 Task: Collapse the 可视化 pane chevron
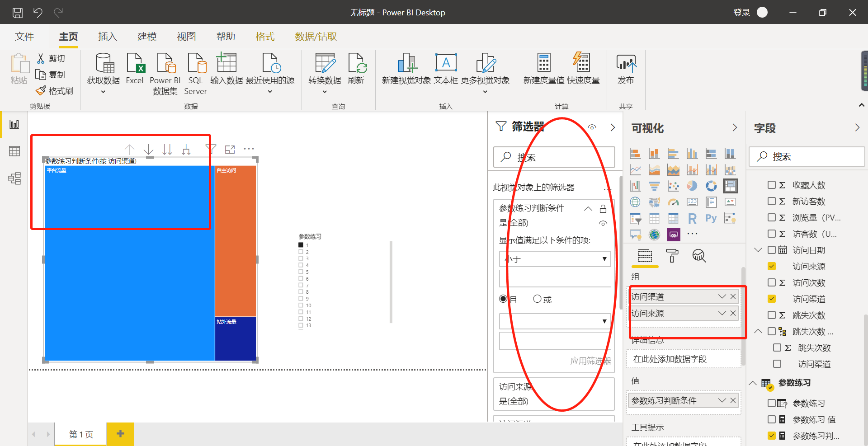click(x=735, y=128)
